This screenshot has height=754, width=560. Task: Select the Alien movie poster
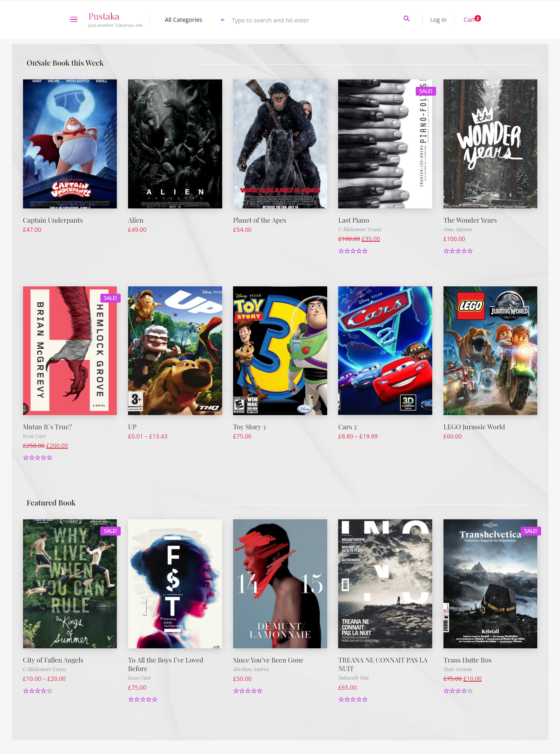[175, 144]
